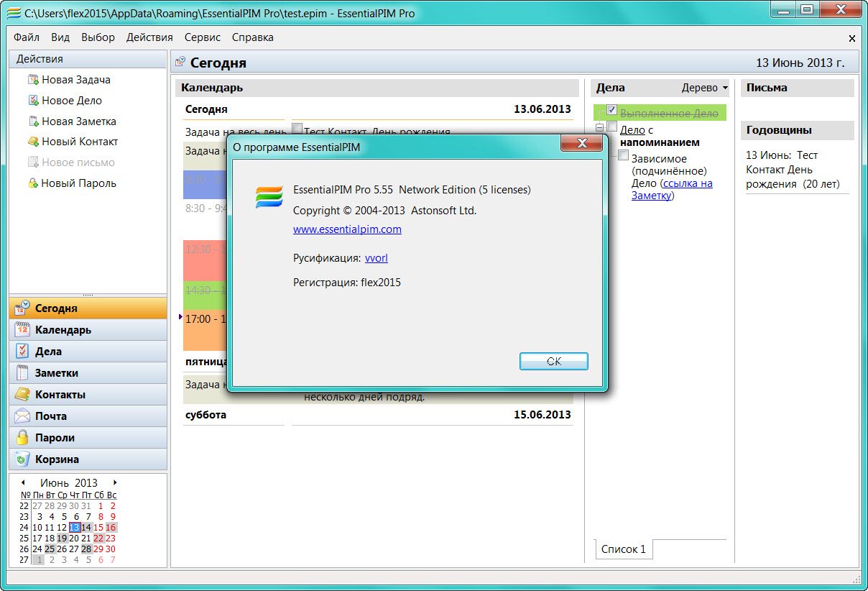Click the 13.06.2013 date label
Screen dimensions: 868x591
tap(542, 109)
